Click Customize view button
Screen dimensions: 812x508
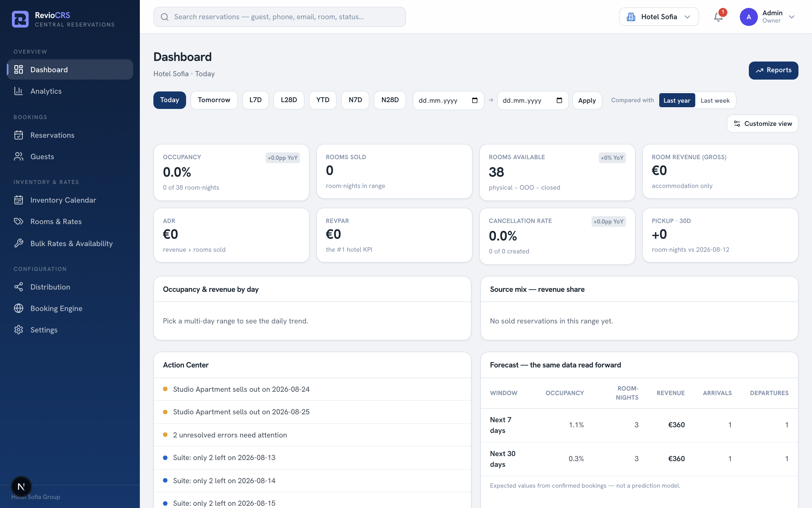(x=762, y=124)
